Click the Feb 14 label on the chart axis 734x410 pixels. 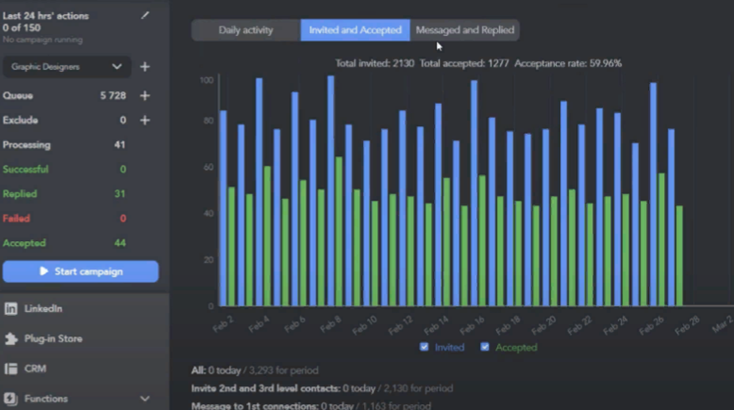pos(436,325)
